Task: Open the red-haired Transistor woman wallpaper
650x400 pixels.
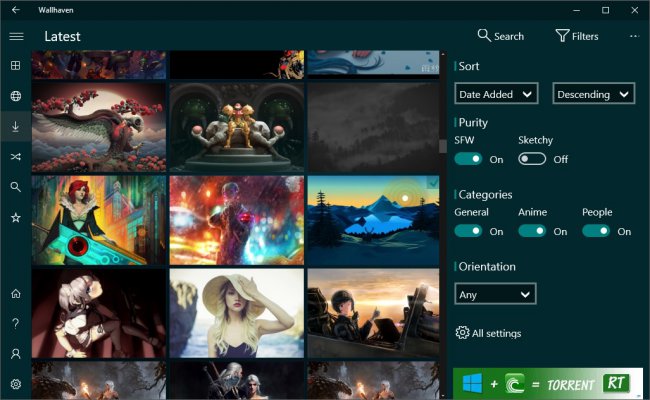Action: coord(99,220)
